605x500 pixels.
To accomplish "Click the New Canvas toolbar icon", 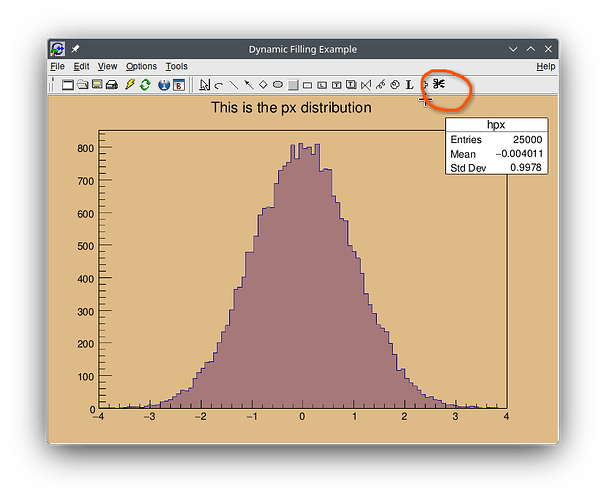I will point(68,85).
